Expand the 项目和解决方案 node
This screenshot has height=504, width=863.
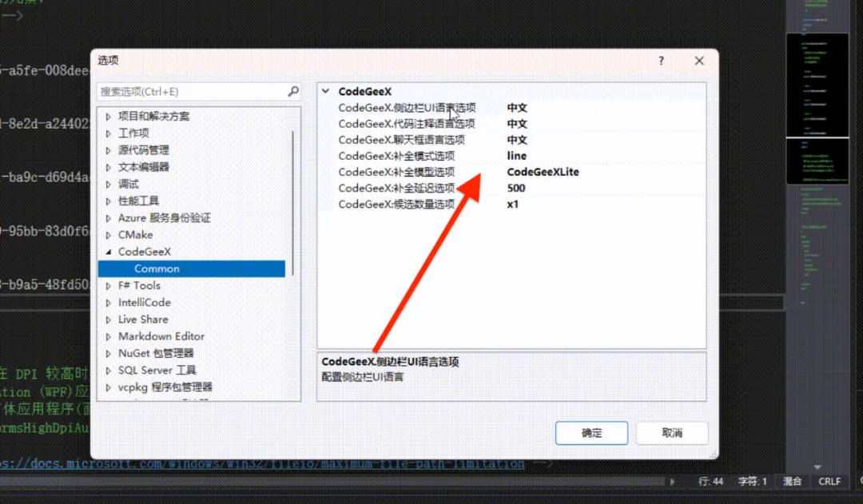(x=109, y=117)
